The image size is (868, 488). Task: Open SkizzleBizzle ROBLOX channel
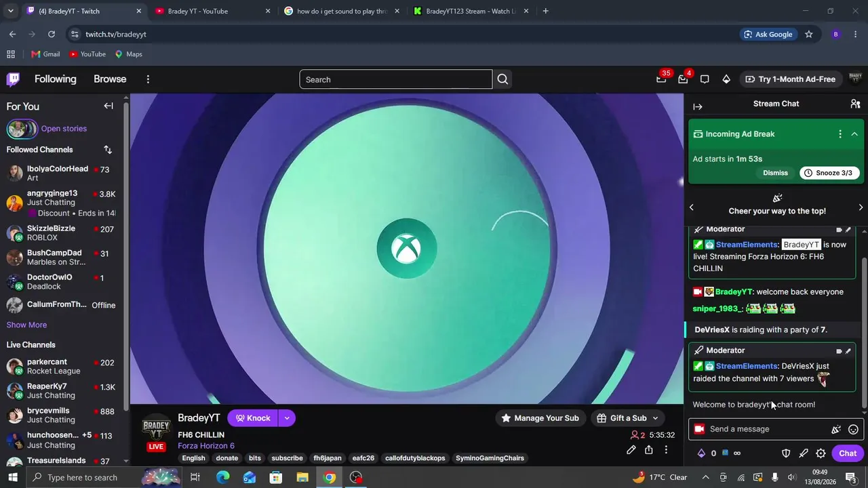coord(61,233)
